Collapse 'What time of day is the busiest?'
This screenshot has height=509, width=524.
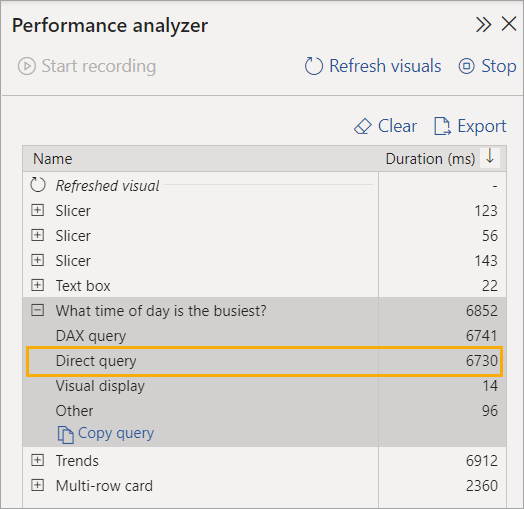point(37,310)
